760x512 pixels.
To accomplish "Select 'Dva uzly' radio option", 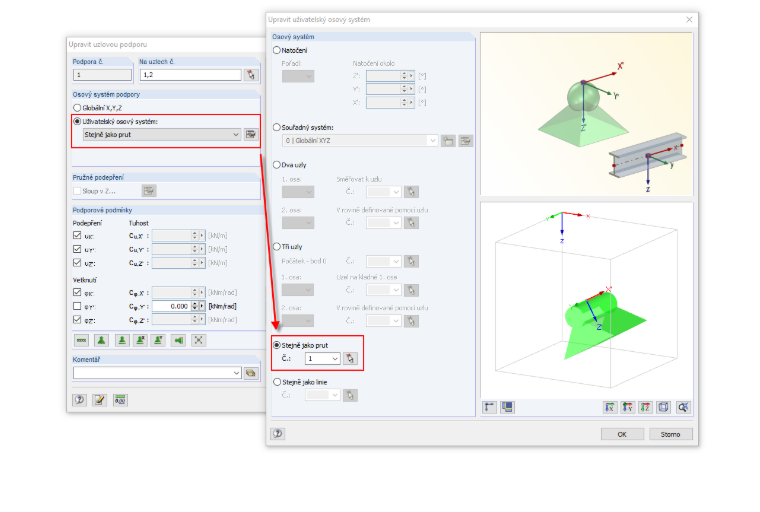I will [x=277, y=165].
